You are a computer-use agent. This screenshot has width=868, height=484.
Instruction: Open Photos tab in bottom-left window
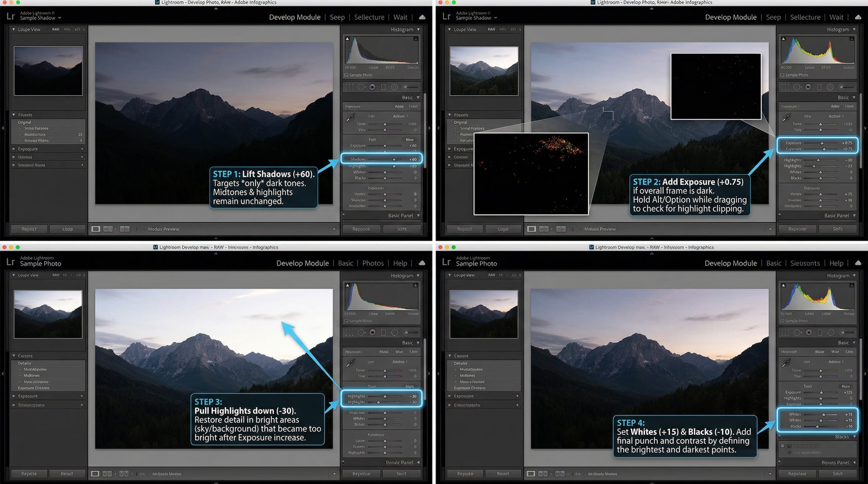coord(373,263)
